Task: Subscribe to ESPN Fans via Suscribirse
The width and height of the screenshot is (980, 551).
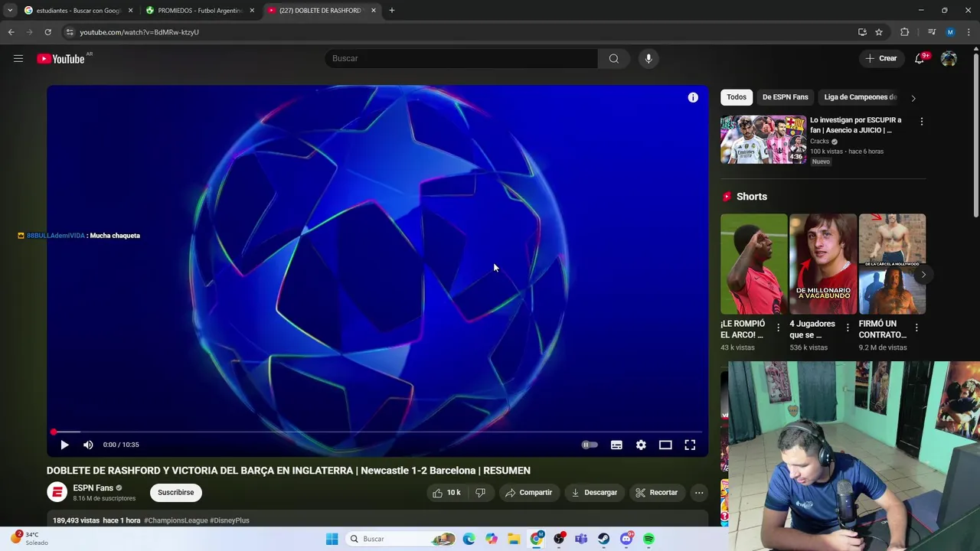Action: coord(176,493)
